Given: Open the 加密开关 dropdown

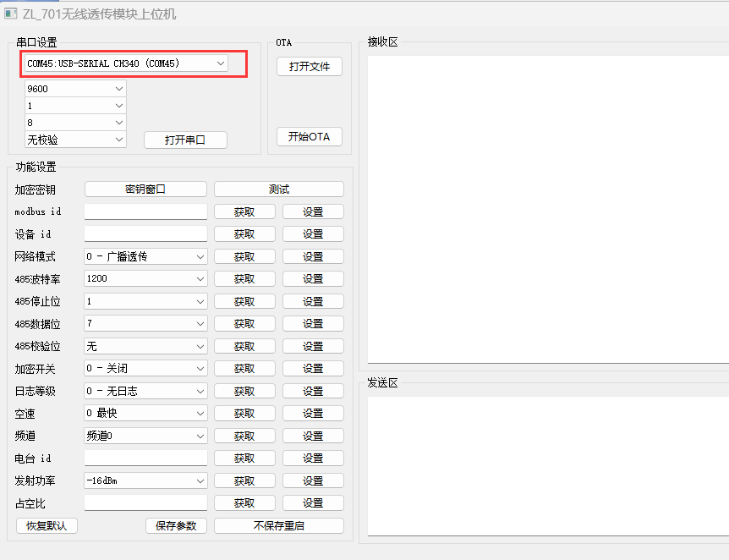Looking at the screenshot, I should tap(145, 369).
